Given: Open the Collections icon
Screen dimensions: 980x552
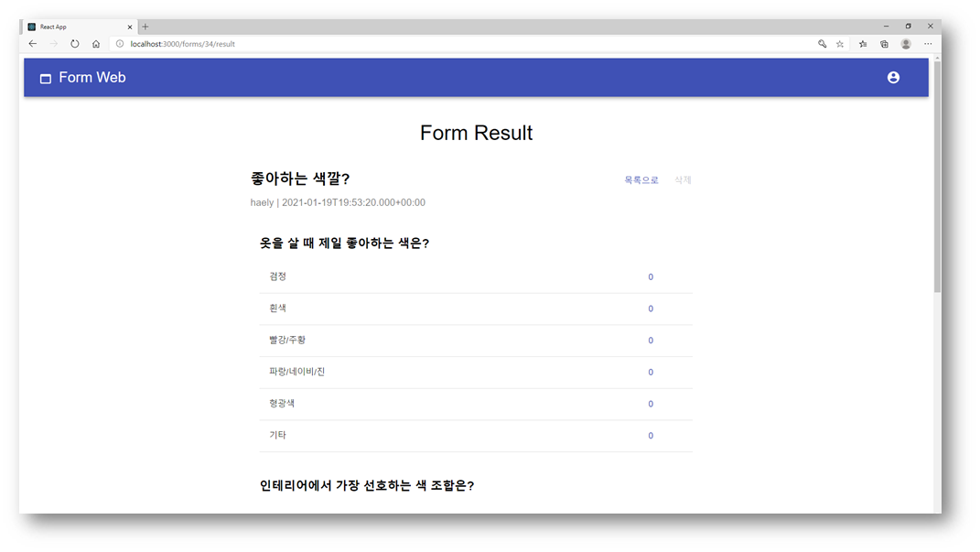Looking at the screenshot, I should 883,43.
